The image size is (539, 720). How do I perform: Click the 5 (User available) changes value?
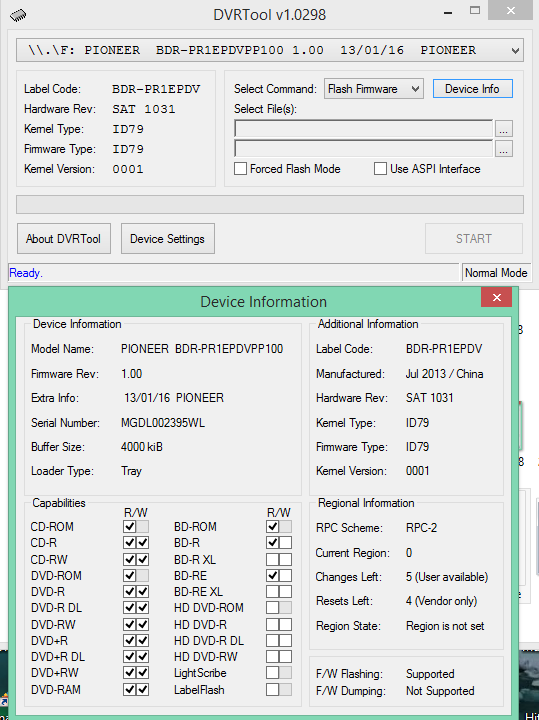click(x=447, y=577)
